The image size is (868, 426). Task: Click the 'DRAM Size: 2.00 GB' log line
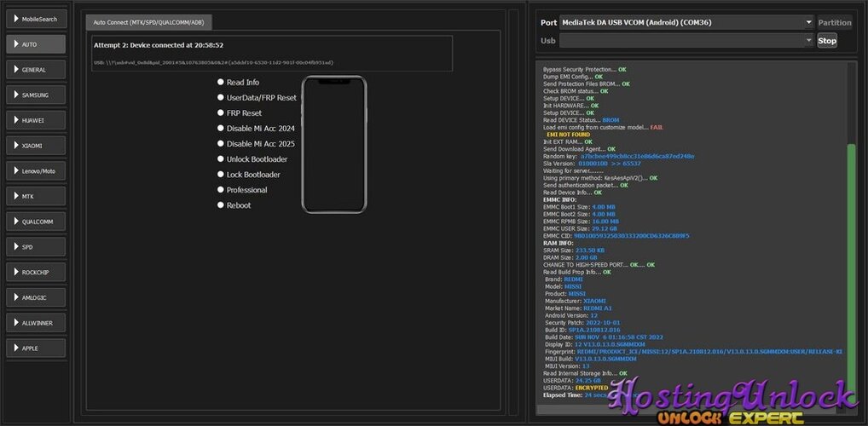click(x=570, y=258)
